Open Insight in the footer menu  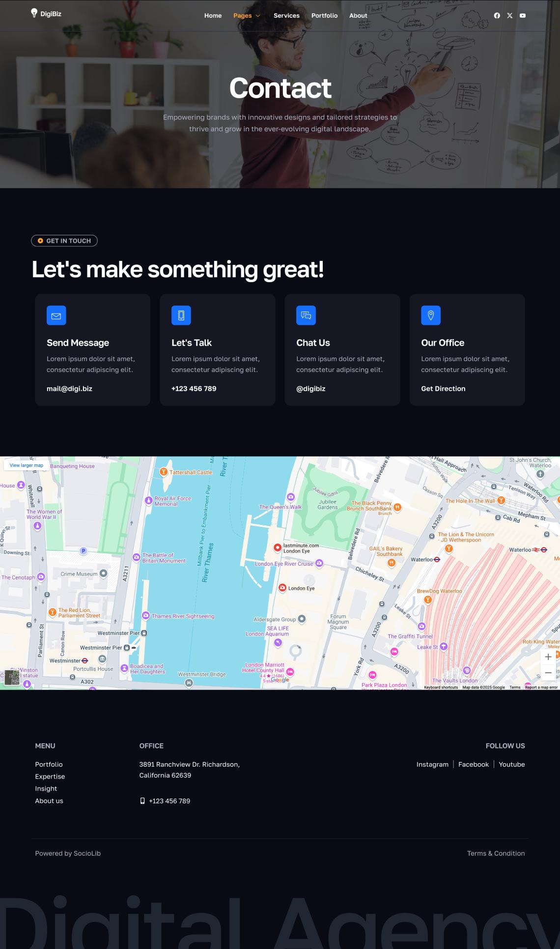point(46,788)
